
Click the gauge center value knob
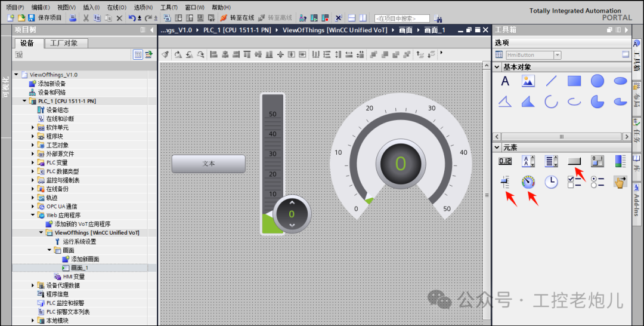click(x=401, y=164)
